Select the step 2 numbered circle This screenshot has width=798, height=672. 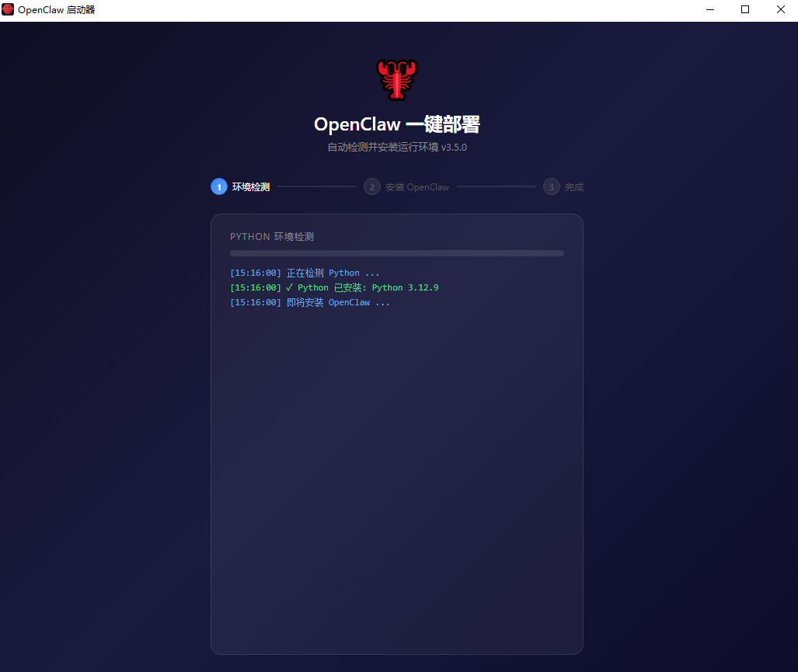point(372,187)
